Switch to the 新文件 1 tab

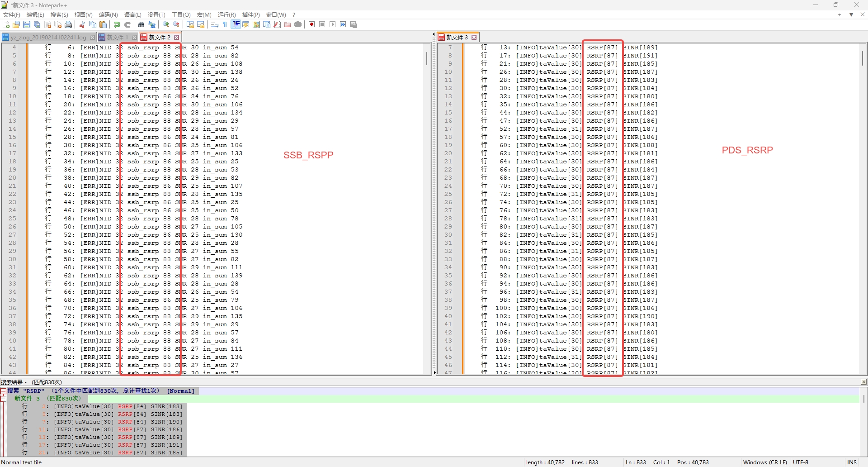(117, 37)
